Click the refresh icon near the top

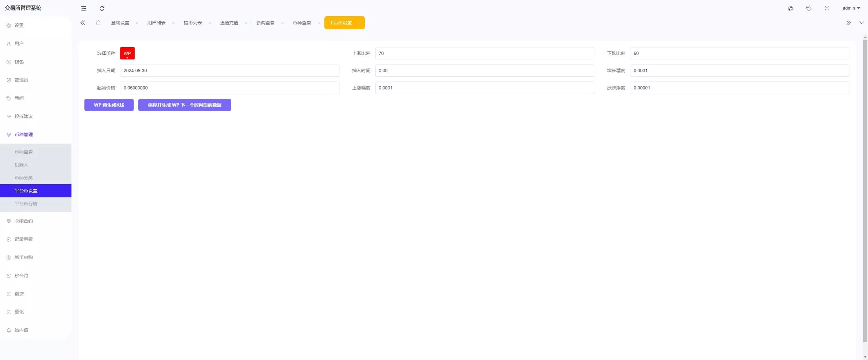[x=102, y=8]
